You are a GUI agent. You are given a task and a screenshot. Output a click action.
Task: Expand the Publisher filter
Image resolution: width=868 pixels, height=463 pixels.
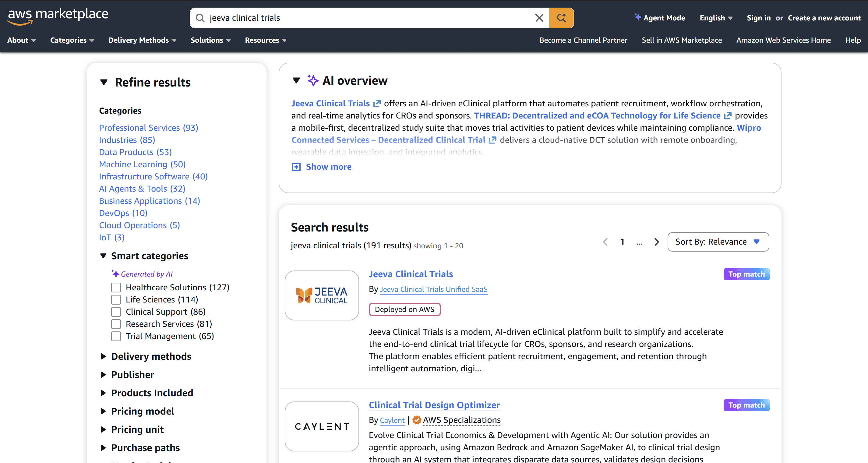click(x=103, y=375)
